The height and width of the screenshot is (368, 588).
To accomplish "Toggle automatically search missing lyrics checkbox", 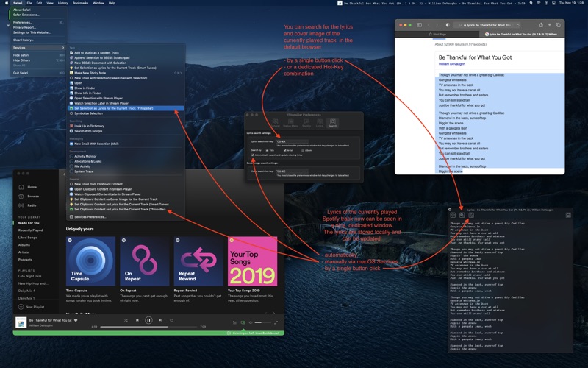I will coord(252,155).
